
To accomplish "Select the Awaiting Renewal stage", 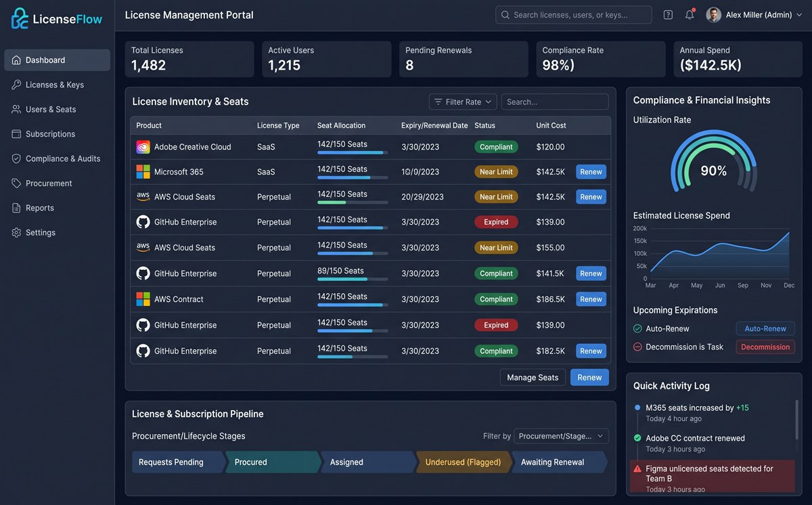I will point(560,462).
